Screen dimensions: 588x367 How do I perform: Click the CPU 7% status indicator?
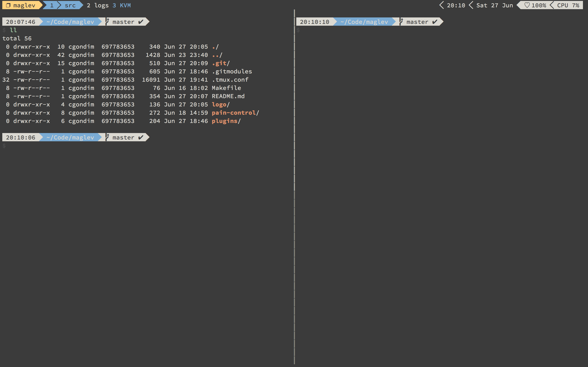coord(568,5)
